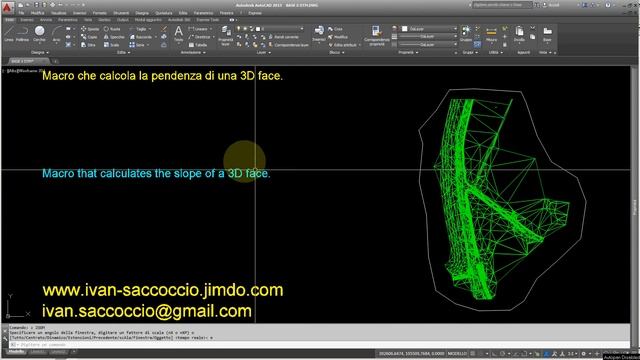This screenshot has width=640, height=360.
Task: Expand the Utilità panel
Action: point(495,53)
